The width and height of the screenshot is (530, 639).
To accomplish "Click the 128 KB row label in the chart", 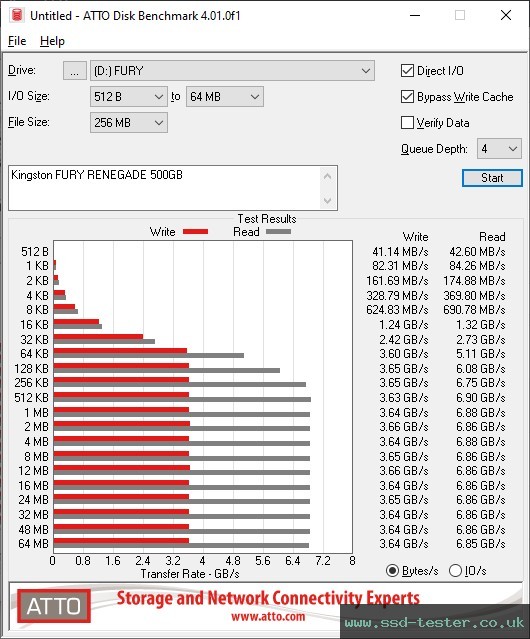I will tap(31, 369).
